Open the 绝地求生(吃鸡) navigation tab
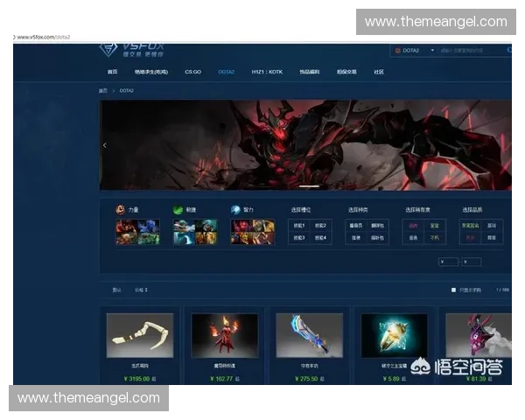Screen dimensions: 525x420 [151, 72]
